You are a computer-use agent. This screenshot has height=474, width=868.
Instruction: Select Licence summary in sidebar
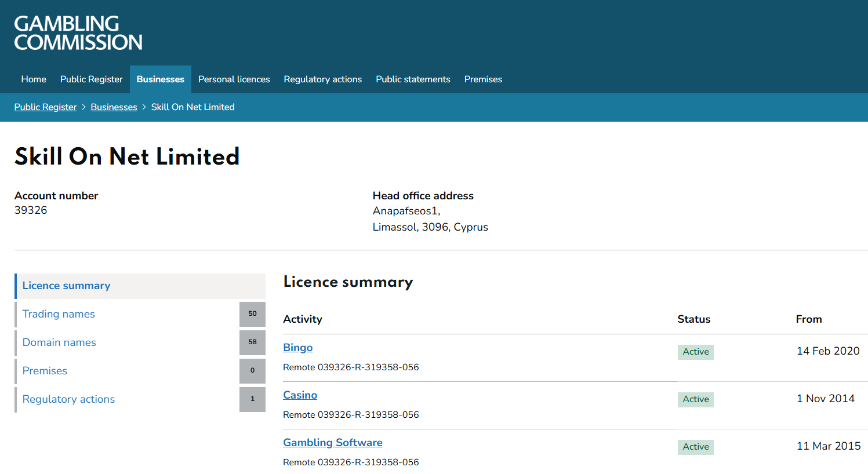point(140,286)
